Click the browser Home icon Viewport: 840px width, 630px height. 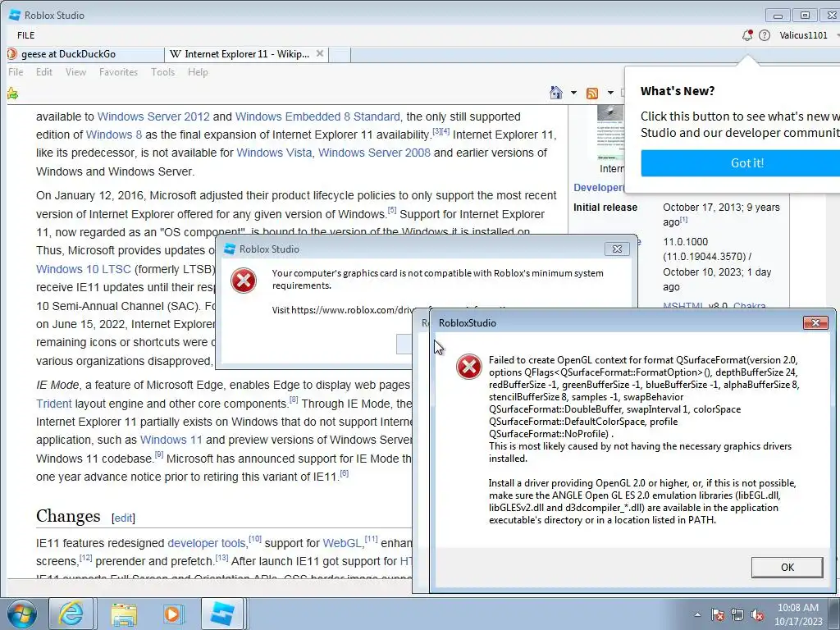(x=556, y=93)
